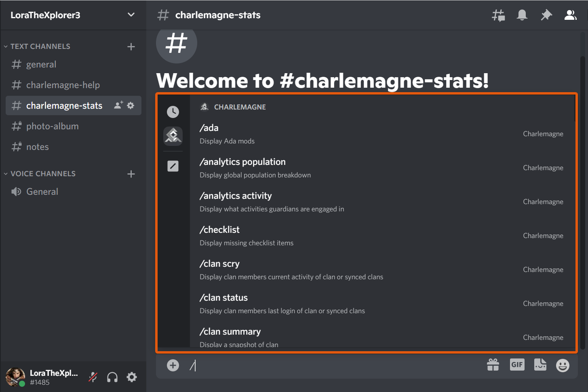Open the emoji picker

[x=563, y=365]
